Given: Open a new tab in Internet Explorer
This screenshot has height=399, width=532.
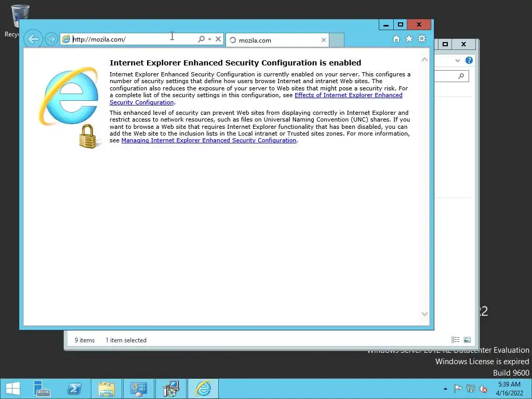Looking at the screenshot, I should click(337, 40).
